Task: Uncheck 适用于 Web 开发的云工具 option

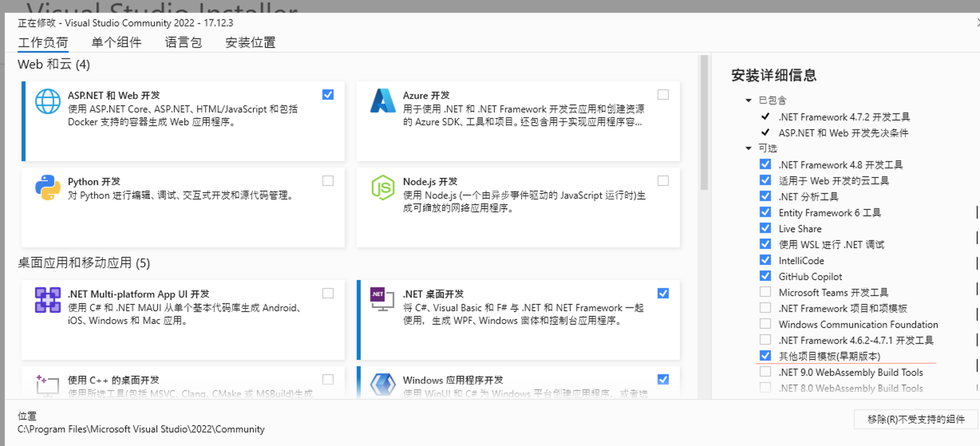Action: 765,180
